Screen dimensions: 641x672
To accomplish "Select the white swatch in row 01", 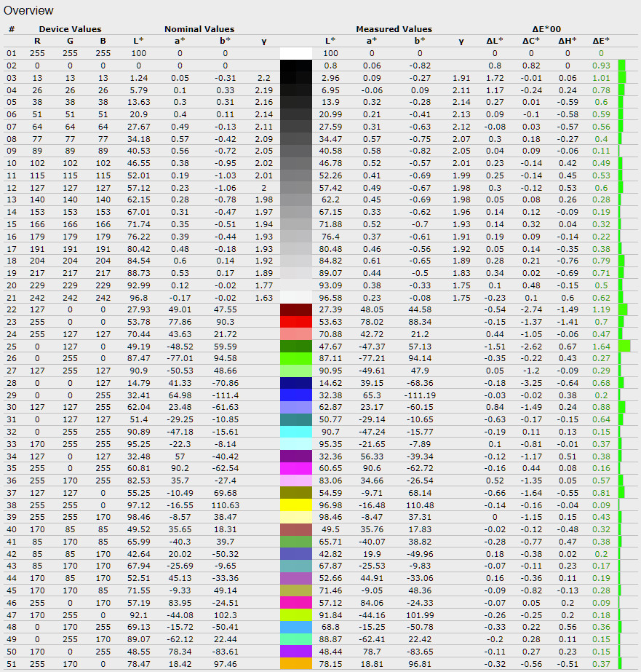I will pyautogui.click(x=296, y=53).
